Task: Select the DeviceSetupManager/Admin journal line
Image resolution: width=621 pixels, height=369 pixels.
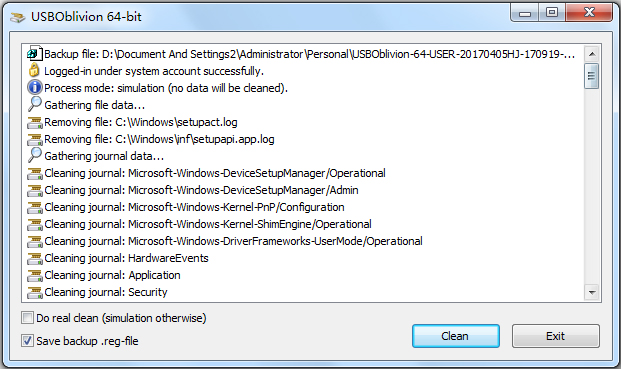Action: [x=201, y=190]
